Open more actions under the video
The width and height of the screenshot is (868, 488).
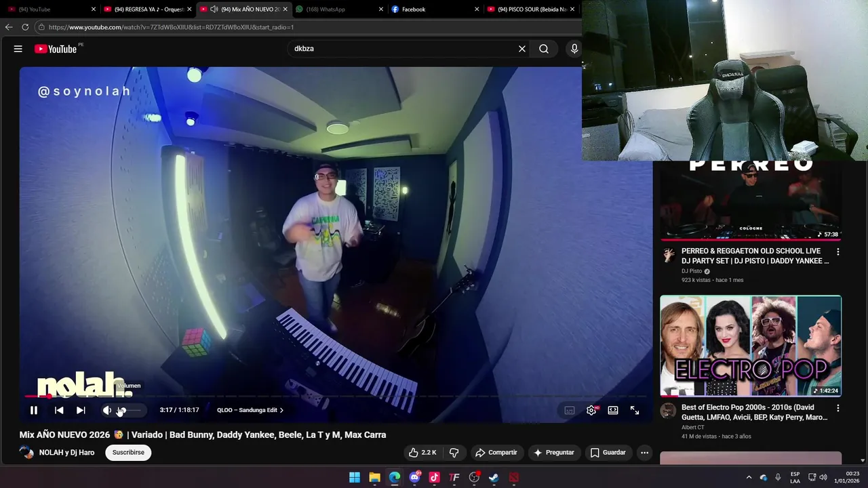point(645,452)
